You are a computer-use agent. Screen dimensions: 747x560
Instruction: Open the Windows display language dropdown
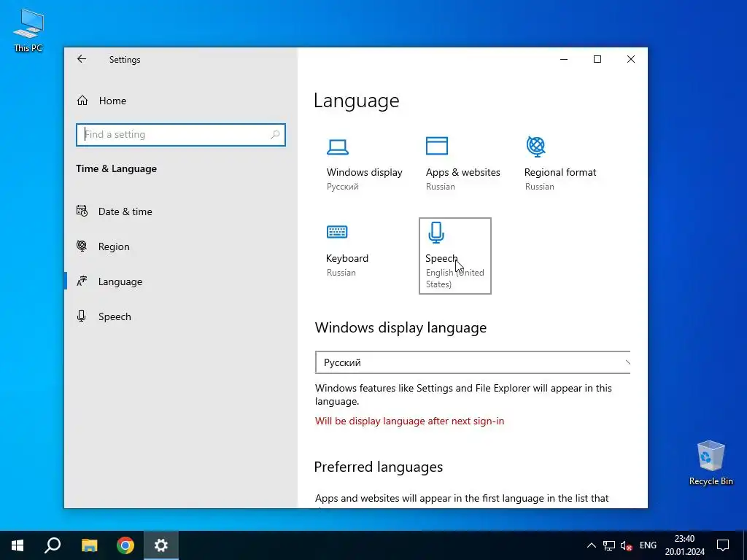473,362
